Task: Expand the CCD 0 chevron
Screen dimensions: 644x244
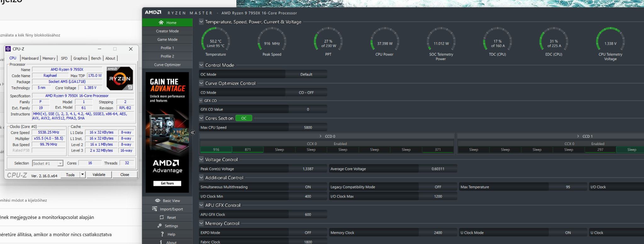Action: 321,136
